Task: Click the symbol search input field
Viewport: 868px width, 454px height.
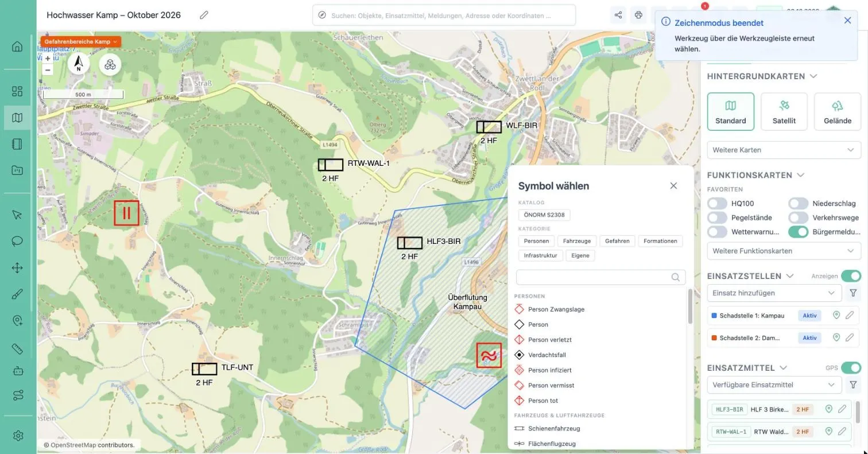Action: click(x=600, y=277)
